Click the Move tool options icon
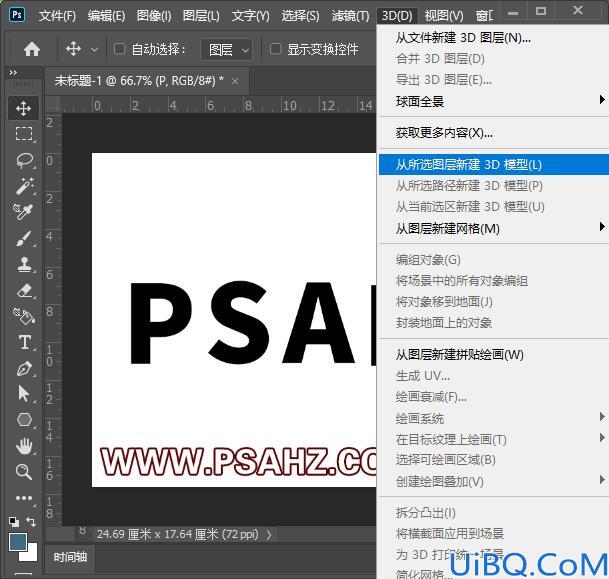Screen dimensions: 609x579 (x=73, y=49)
